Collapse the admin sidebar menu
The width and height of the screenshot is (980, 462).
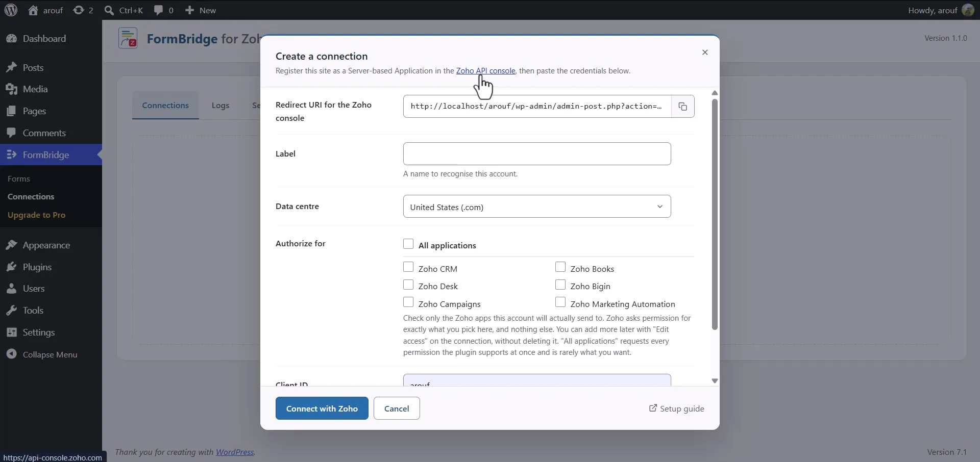[51, 354]
